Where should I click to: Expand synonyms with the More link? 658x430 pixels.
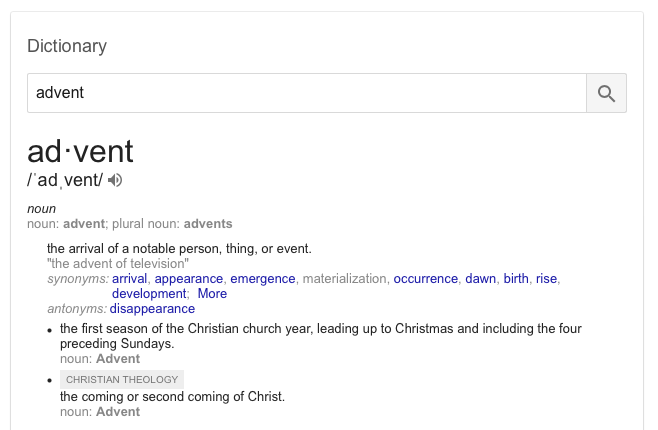(212, 294)
